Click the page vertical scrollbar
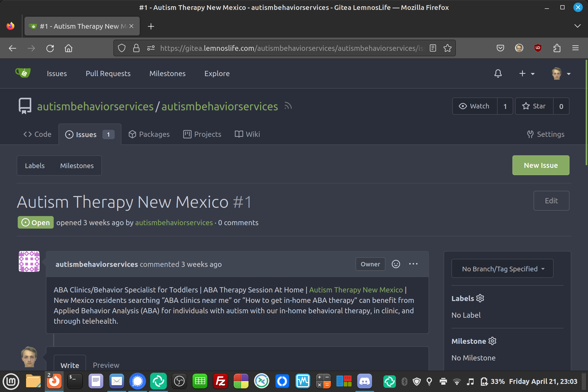This screenshot has height=392, width=588. tap(586, 113)
